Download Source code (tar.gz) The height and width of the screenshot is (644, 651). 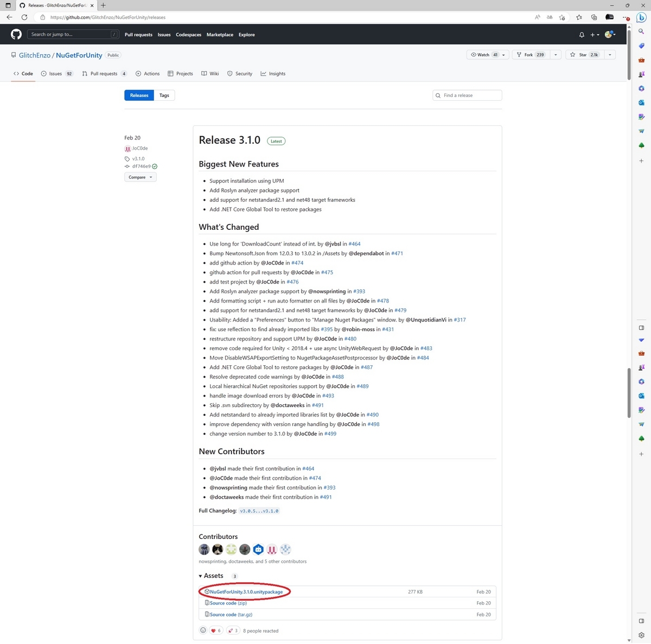(231, 615)
